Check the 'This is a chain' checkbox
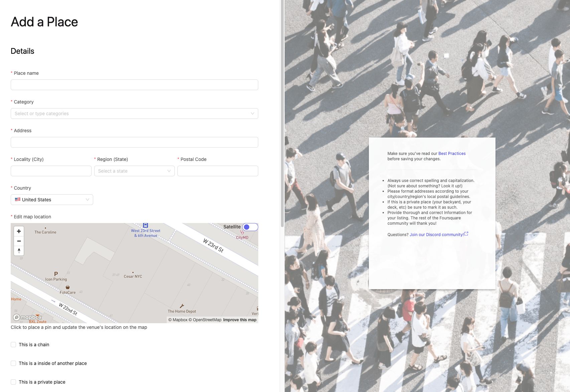Image resolution: width=570 pixels, height=392 pixels. click(x=13, y=344)
